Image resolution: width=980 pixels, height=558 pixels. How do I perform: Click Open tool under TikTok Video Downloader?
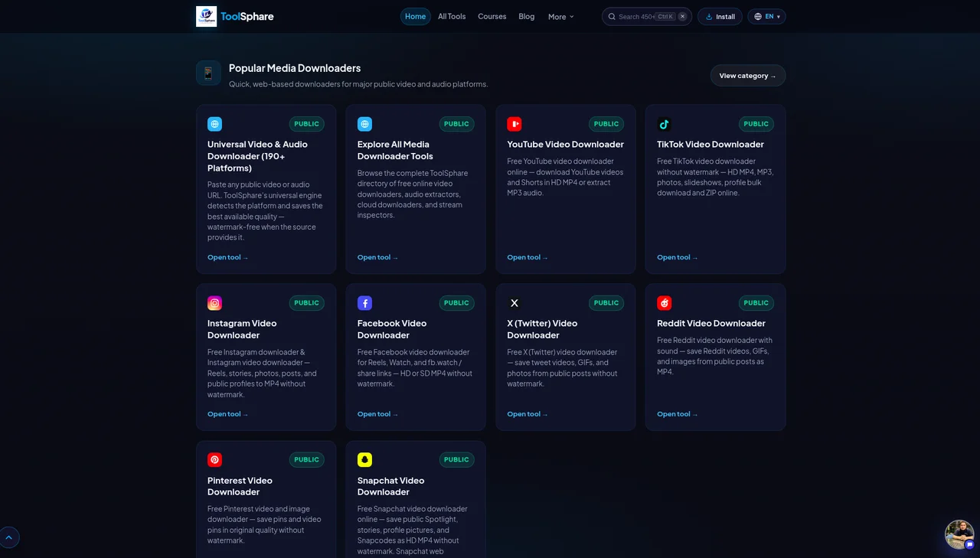click(x=678, y=257)
